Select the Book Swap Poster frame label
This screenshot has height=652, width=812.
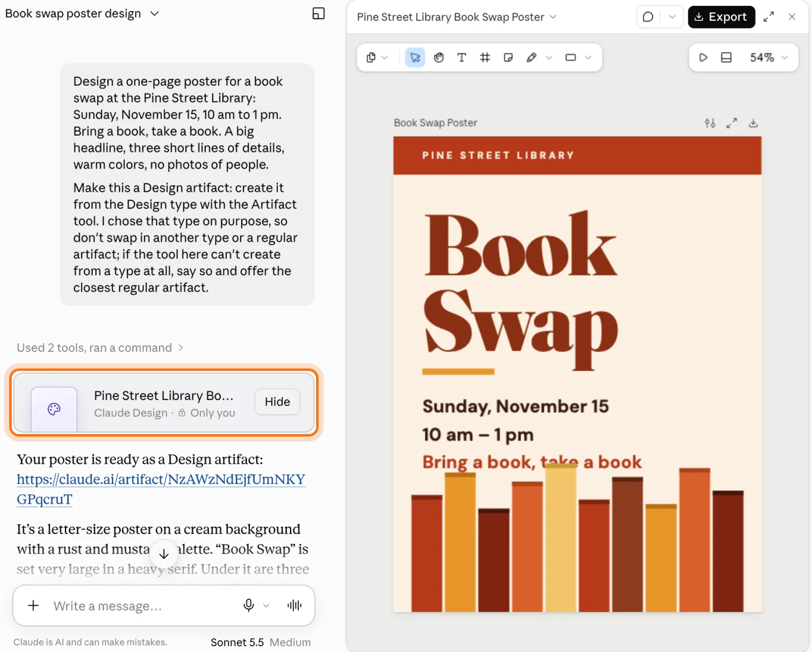[x=436, y=123]
